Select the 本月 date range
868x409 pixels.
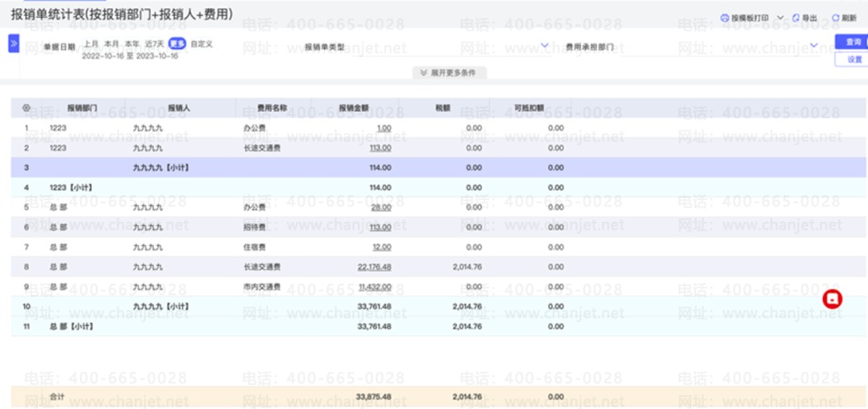point(111,43)
